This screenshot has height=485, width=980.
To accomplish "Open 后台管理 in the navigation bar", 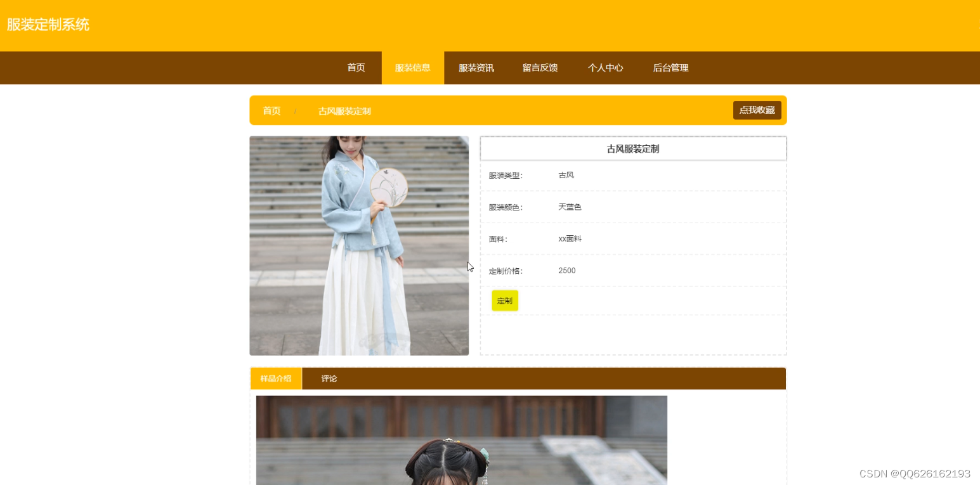I will point(671,68).
